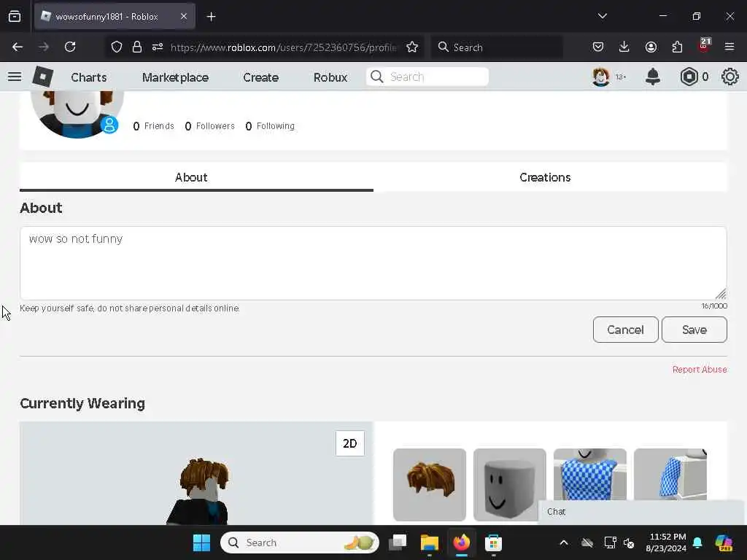Open the Robux menu item
747x560 pixels.
click(x=330, y=77)
